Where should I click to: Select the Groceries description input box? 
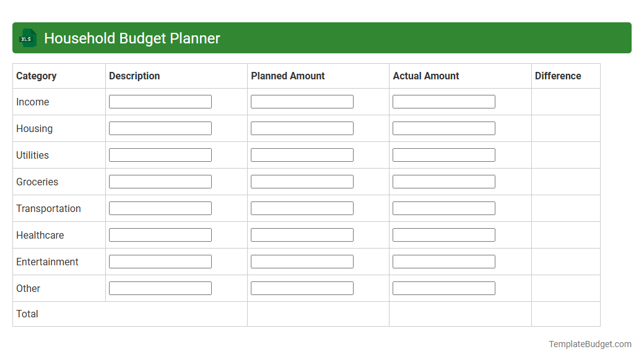[x=160, y=181]
